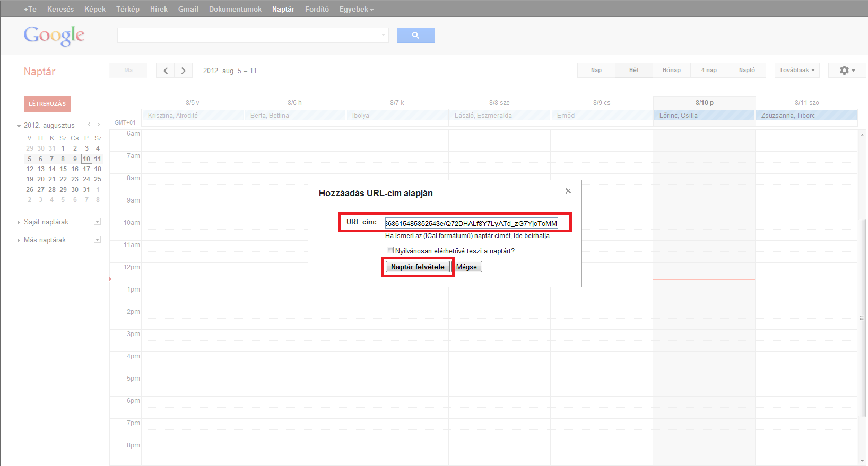868x466 pixels.
Task: Click the LÉTREHOZÁS button
Action: coord(47,104)
